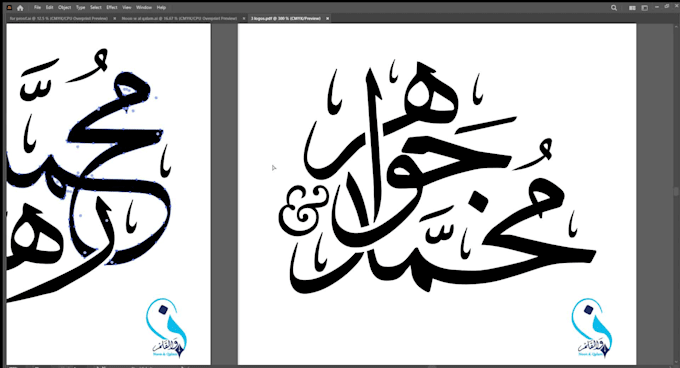
Task: Open the View menu
Action: [x=127, y=7]
